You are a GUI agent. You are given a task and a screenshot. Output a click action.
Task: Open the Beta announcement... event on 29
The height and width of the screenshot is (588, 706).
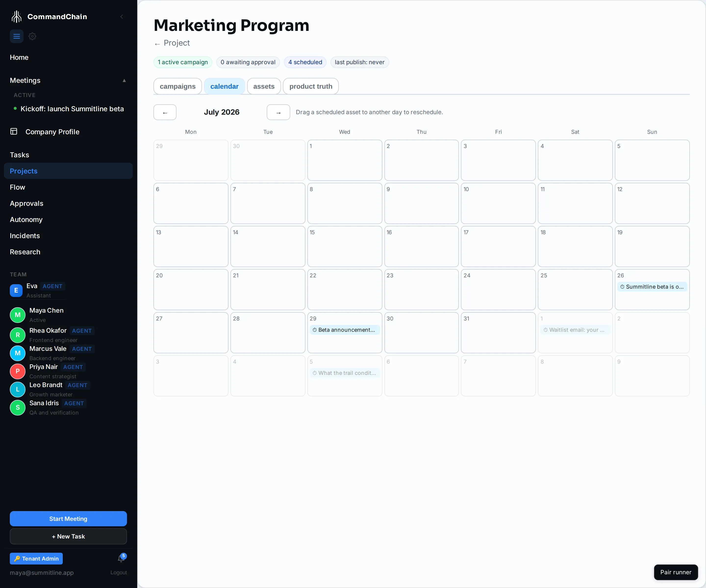click(x=345, y=330)
